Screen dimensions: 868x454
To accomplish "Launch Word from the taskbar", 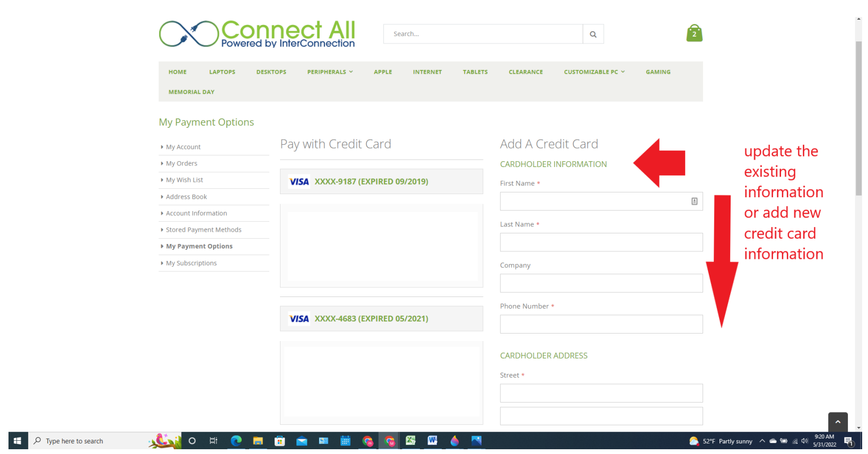I will coord(432,441).
